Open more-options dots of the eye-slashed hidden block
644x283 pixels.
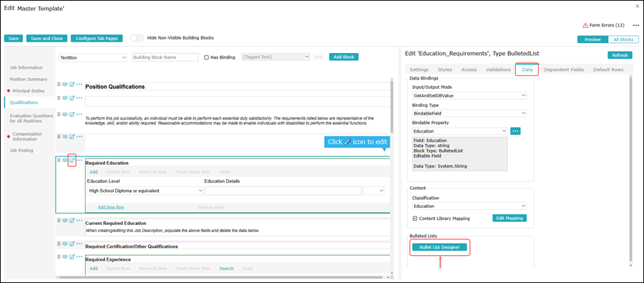(79, 136)
